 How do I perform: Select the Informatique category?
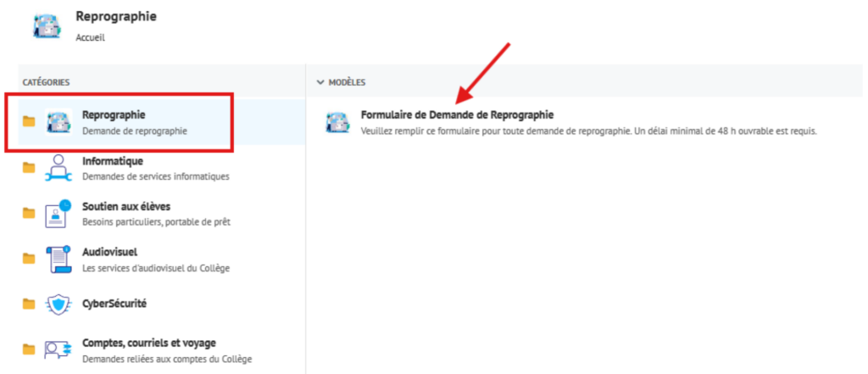112,160
